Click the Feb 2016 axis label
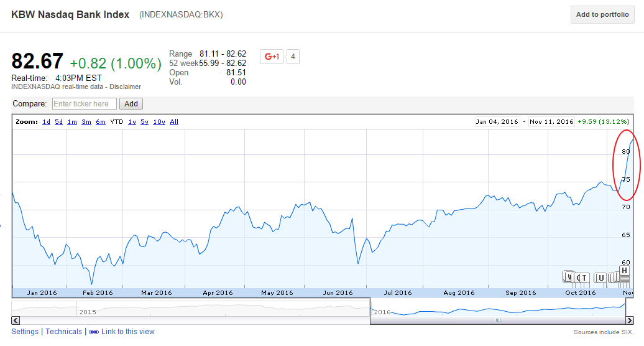The width and height of the screenshot is (644, 346). point(98,293)
